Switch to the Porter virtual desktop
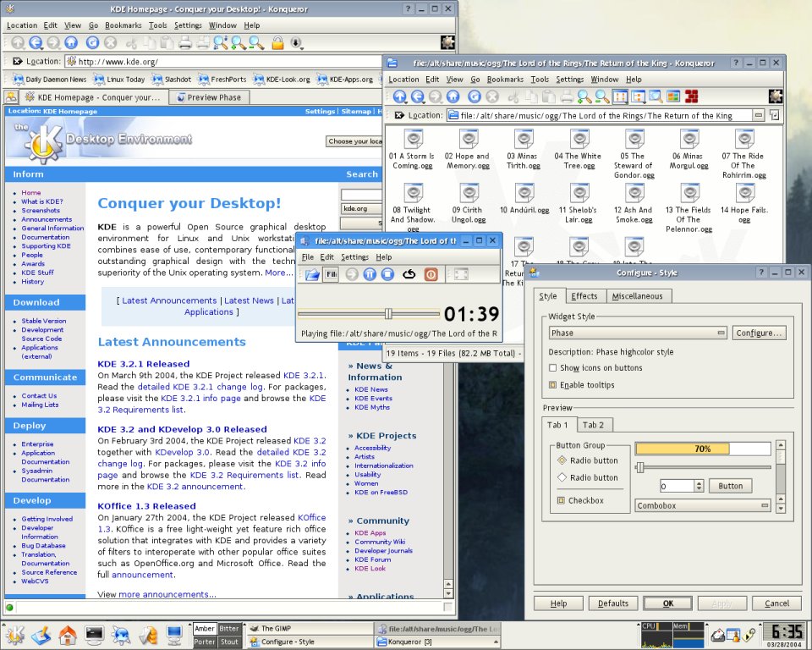This screenshot has width=812, height=650. click(x=205, y=642)
